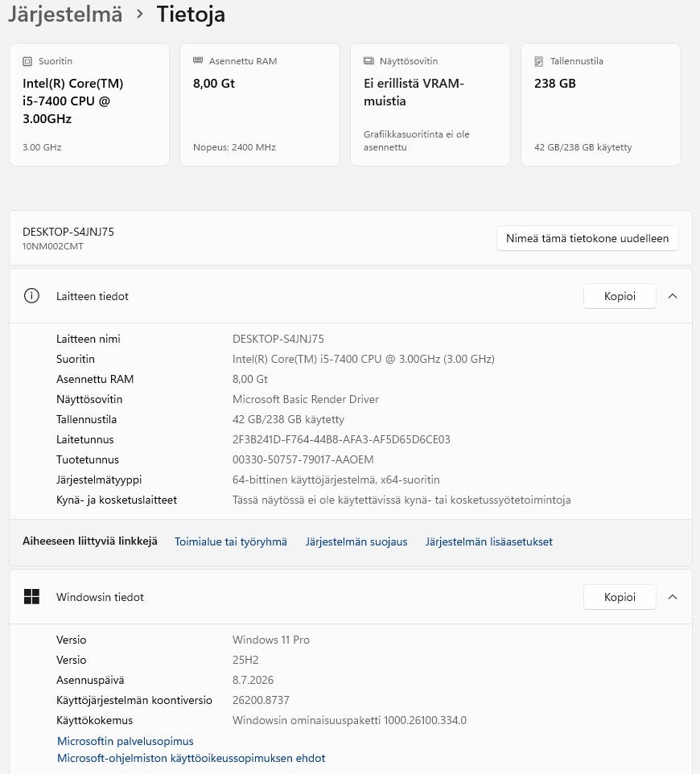This screenshot has width=700, height=774.
Task: Select the 8,00 Gt RAM card
Action: coord(260,105)
